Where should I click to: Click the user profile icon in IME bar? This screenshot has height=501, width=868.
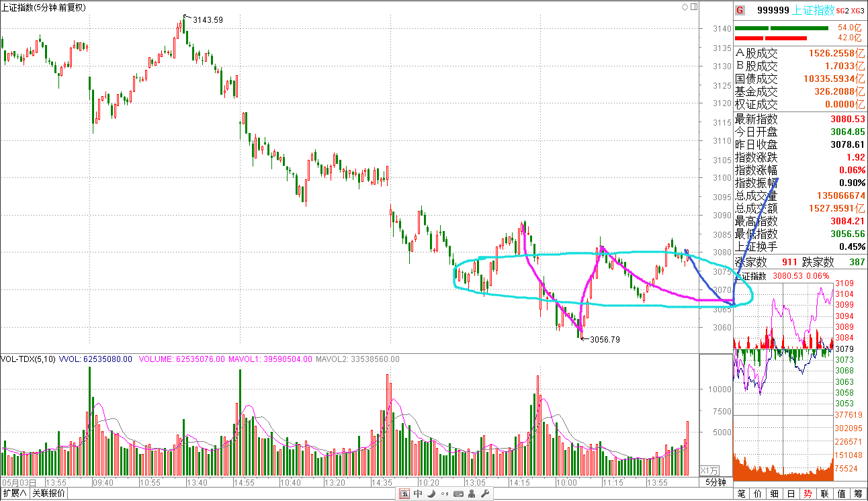click(x=471, y=494)
